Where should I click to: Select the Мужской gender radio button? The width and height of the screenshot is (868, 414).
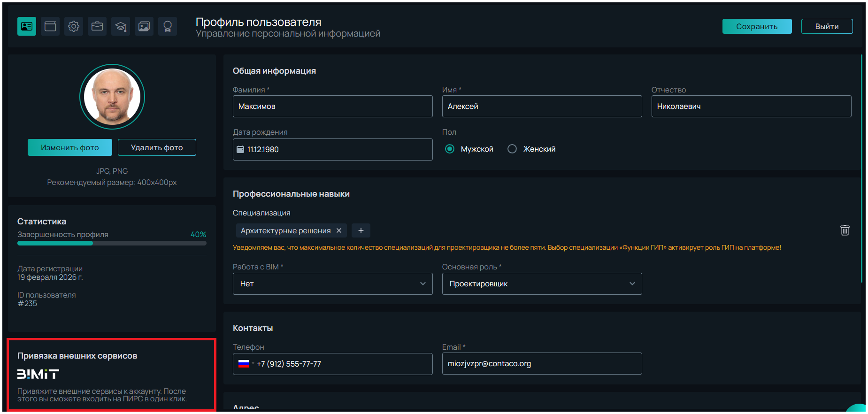[450, 149]
